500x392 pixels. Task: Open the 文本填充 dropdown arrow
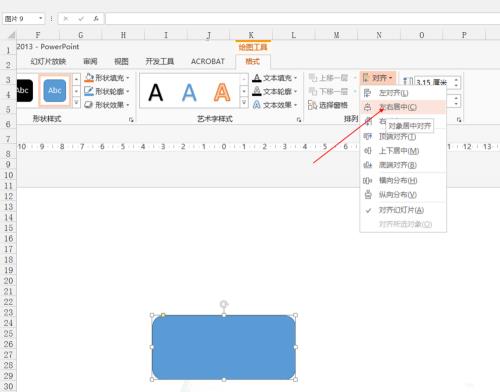(295, 78)
